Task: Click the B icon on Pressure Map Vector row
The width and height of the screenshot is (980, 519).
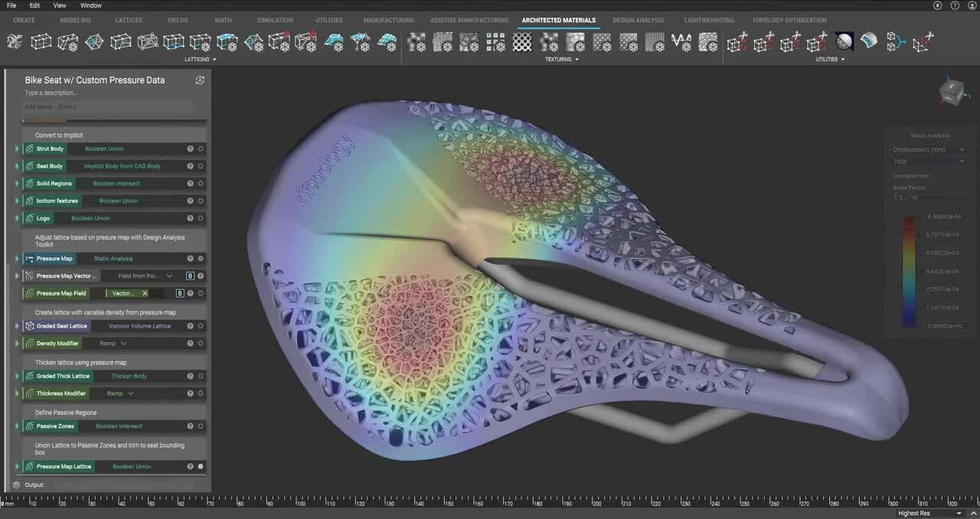Action: (191, 276)
